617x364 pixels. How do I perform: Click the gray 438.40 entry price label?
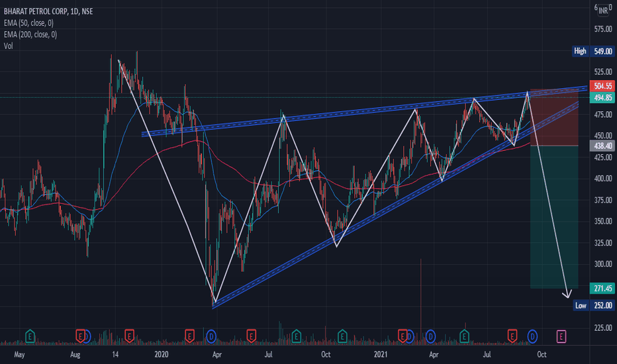click(x=602, y=146)
